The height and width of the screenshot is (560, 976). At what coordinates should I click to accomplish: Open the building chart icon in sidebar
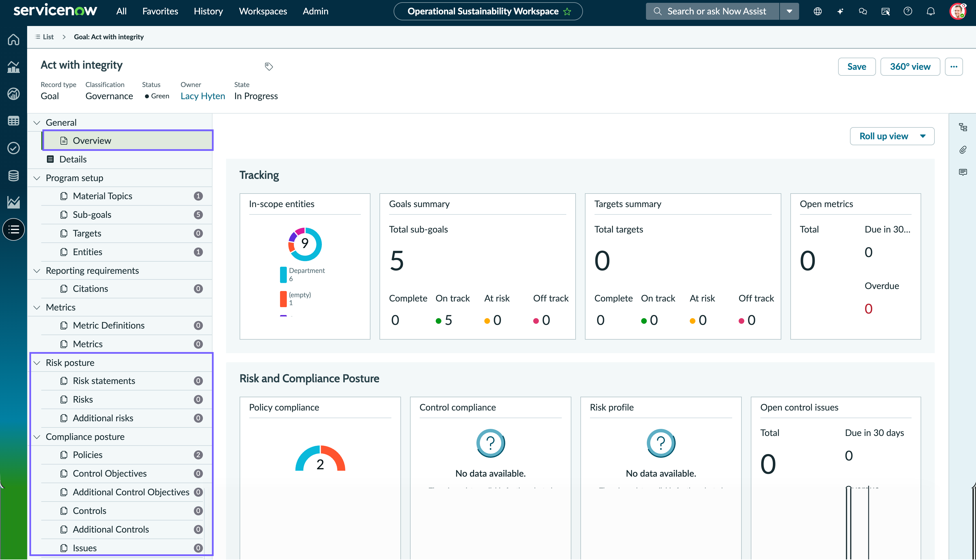tap(14, 67)
